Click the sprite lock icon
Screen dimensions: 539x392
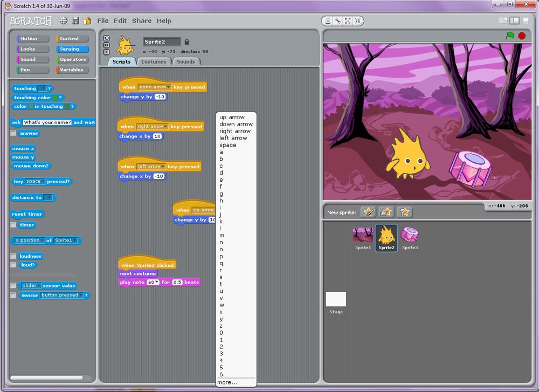(x=187, y=42)
